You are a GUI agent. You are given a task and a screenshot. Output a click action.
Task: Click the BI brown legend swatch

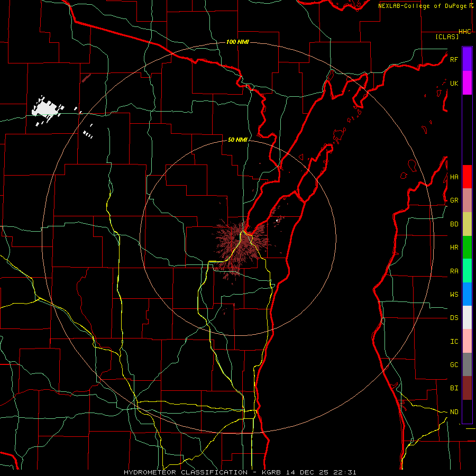tap(467, 388)
